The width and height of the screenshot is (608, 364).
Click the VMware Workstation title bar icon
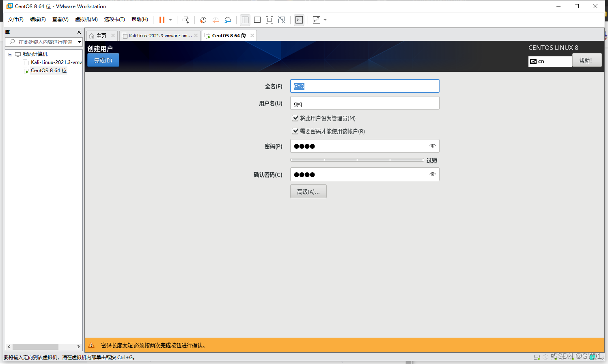tap(10, 6)
